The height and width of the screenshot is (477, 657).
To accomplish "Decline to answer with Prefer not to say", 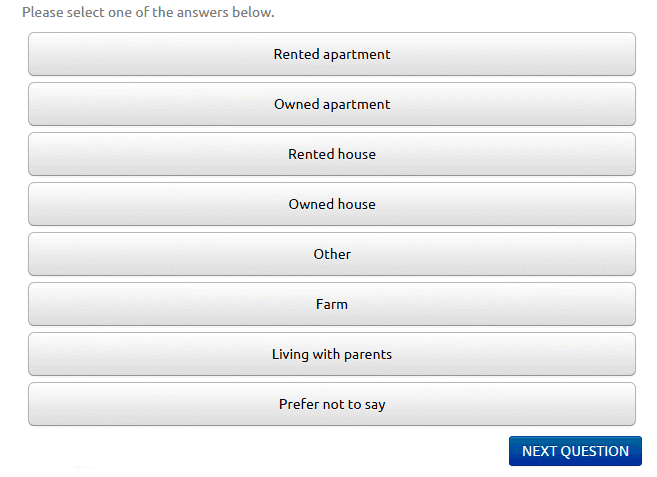I will pyautogui.click(x=332, y=404).
